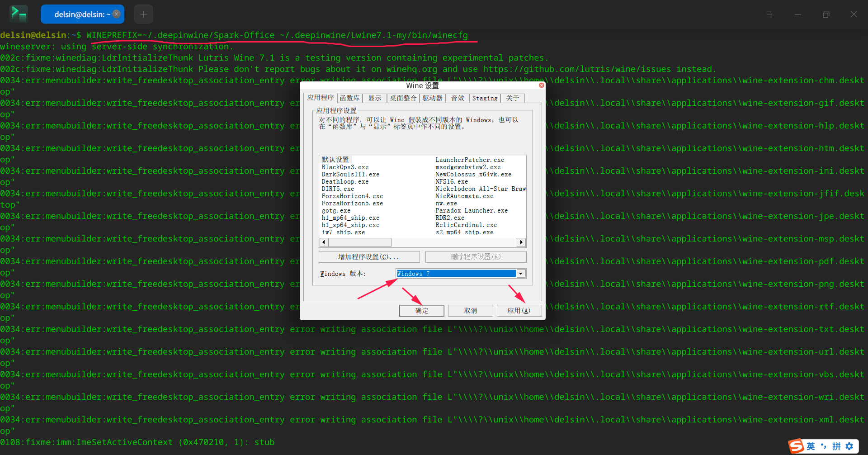Click the 应用(A) button

(x=519, y=311)
